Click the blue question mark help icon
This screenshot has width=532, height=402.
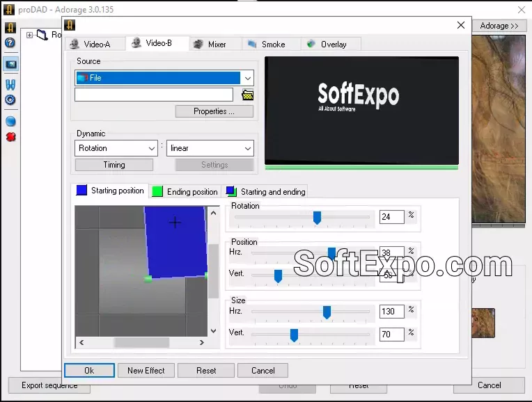click(x=10, y=43)
